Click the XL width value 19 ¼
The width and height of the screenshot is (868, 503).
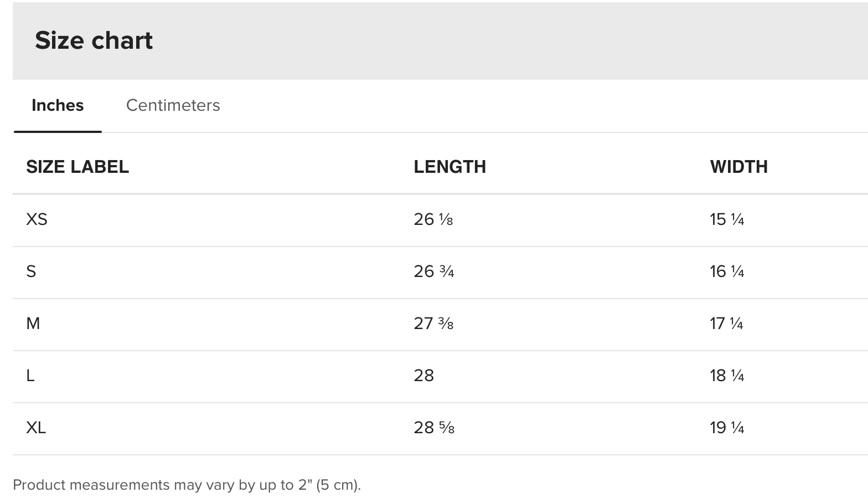coord(727,428)
